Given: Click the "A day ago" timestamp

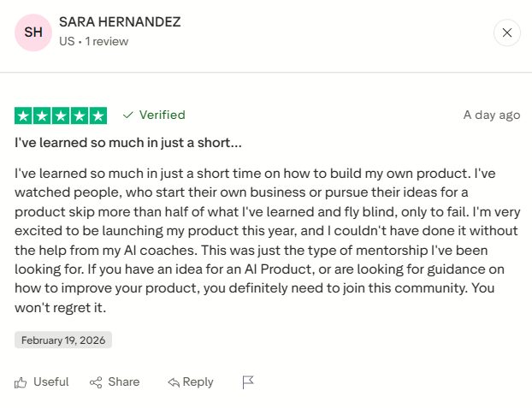Looking at the screenshot, I should [x=491, y=115].
